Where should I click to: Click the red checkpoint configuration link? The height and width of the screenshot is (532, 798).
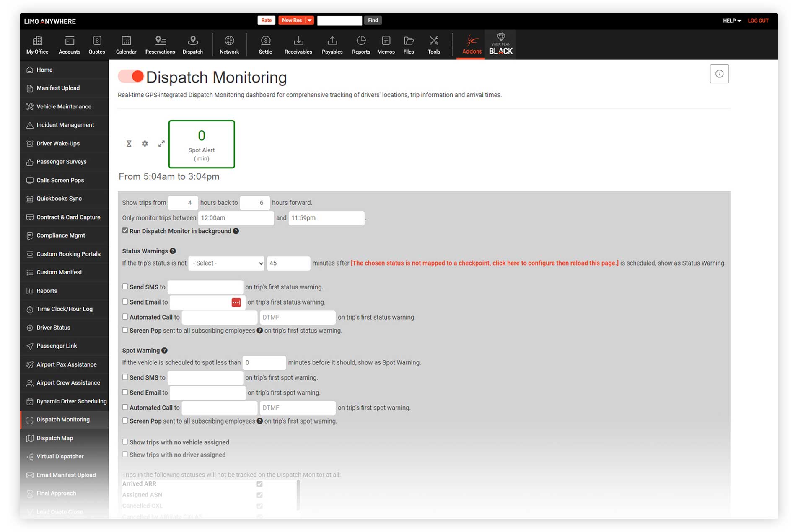[484, 263]
